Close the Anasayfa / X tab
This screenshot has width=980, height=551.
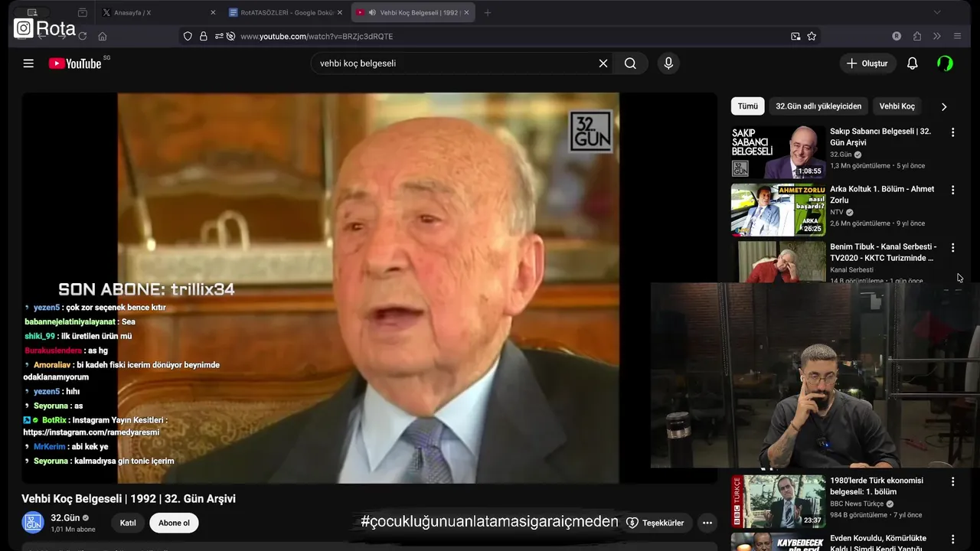[x=213, y=13]
